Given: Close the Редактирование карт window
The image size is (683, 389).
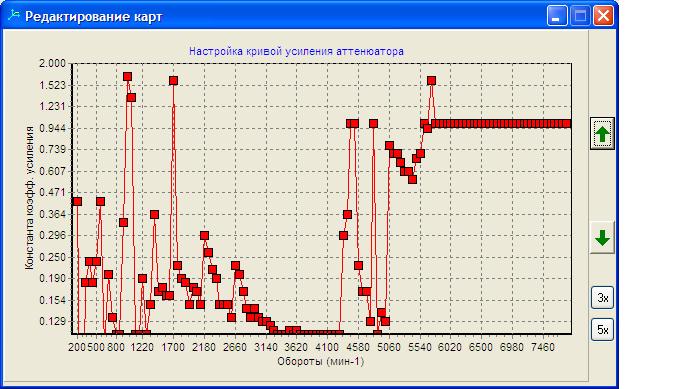Looking at the screenshot, I should tap(603, 16).
